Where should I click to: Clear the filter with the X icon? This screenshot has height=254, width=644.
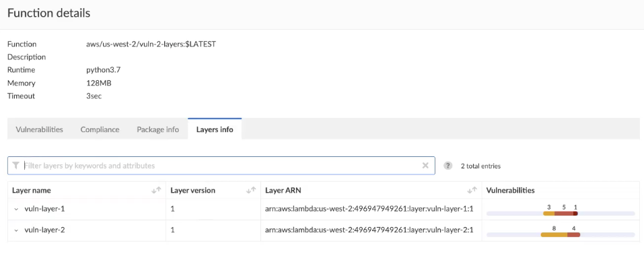425,166
